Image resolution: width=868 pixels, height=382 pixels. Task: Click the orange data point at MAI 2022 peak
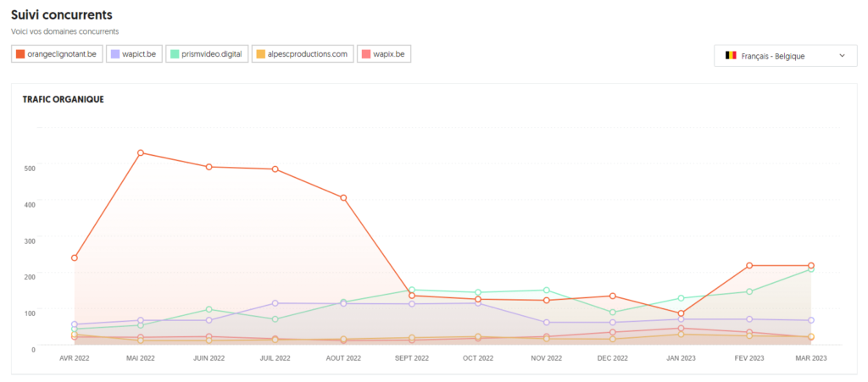(x=141, y=152)
